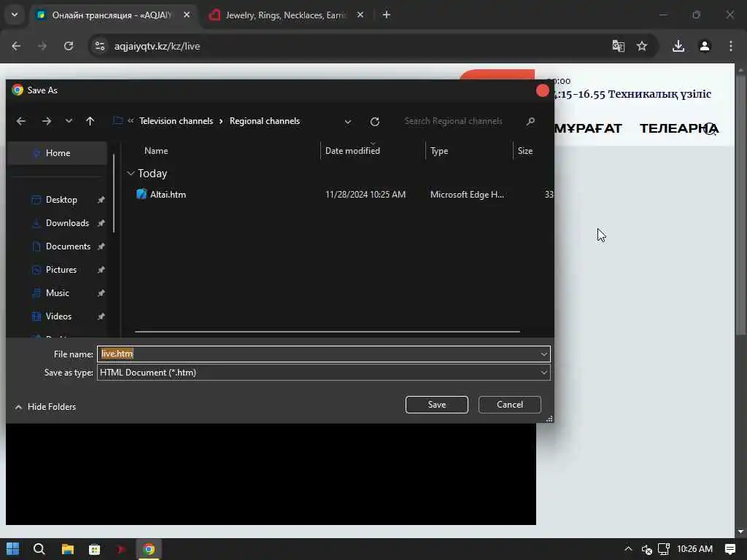Click the pin icon next to Downloads
Viewport: 747px width, 560px height.
click(x=101, y=223)
